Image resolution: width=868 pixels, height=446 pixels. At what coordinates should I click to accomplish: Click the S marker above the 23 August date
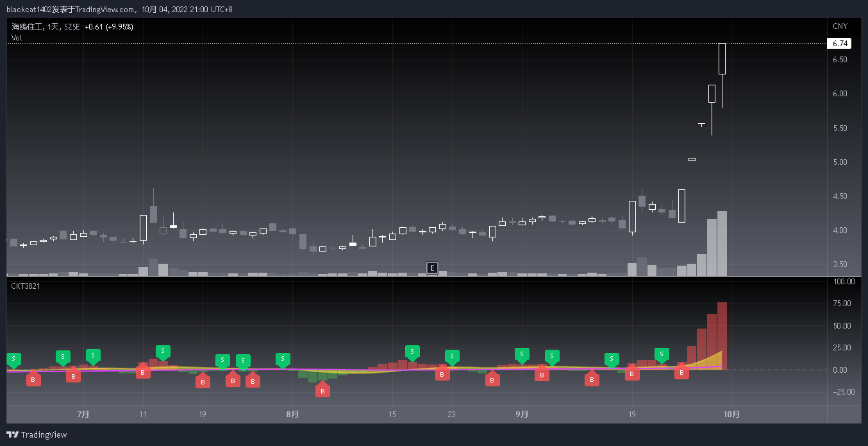(452, 357)
